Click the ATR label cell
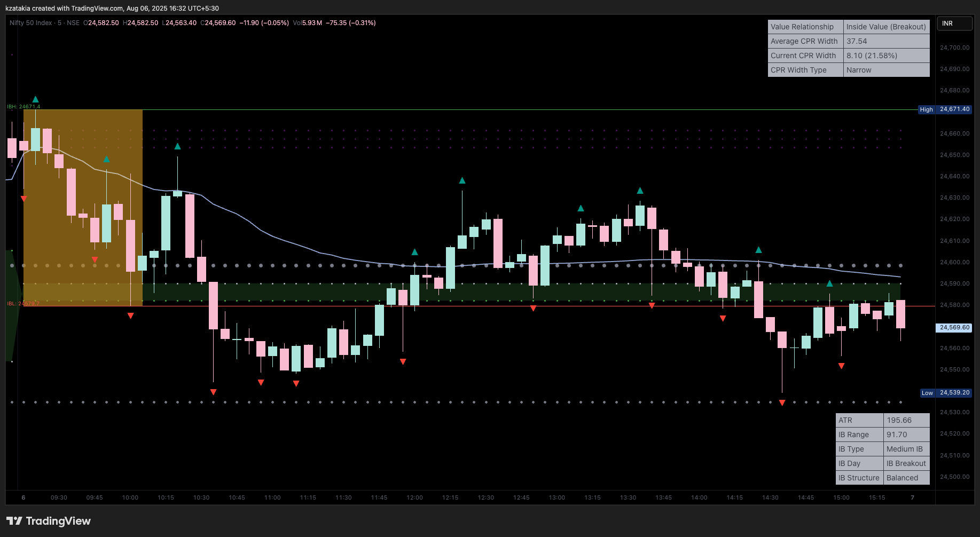This screenshot has height=537, width=980. (x=859, y=420)
